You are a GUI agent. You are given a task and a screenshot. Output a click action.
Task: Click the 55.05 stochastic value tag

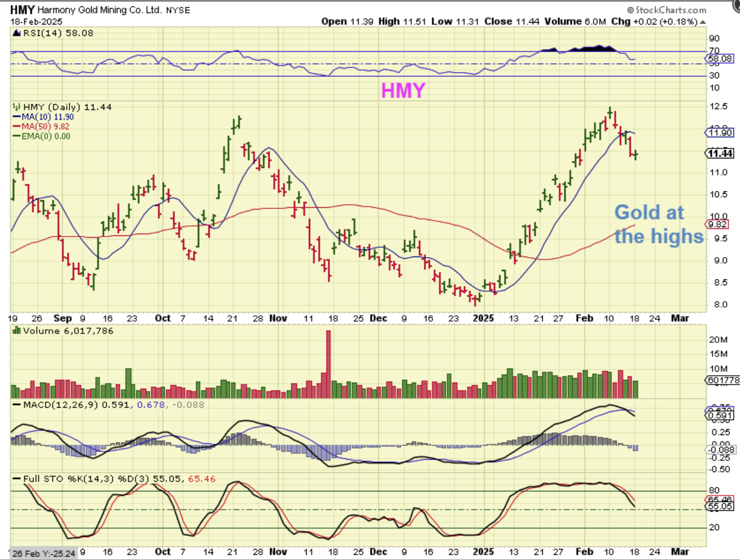[720, 506]
